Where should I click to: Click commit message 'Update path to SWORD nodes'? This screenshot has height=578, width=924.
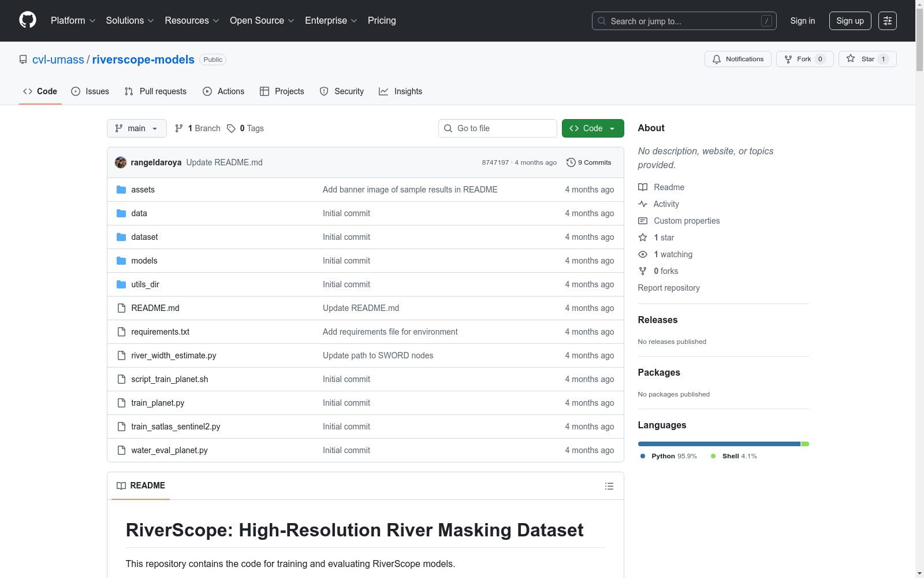pos(378,355)
